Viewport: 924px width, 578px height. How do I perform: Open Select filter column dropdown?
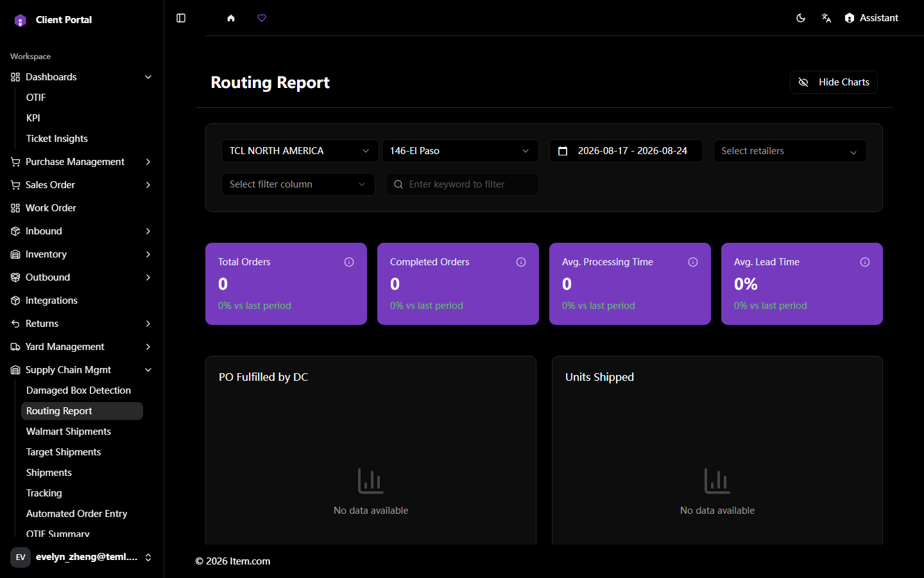(x=298, y=184)
